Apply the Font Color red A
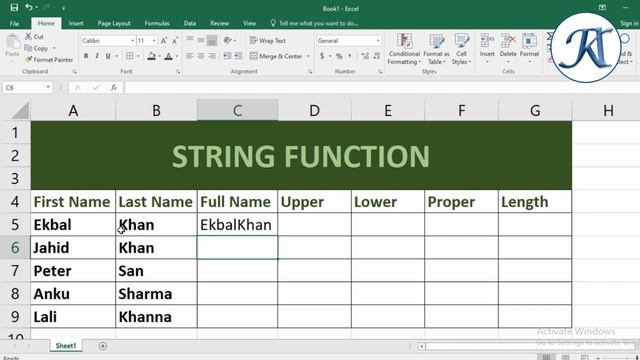Image resolution: width=640 pixels, height=360 pixels. click(168, 56)
